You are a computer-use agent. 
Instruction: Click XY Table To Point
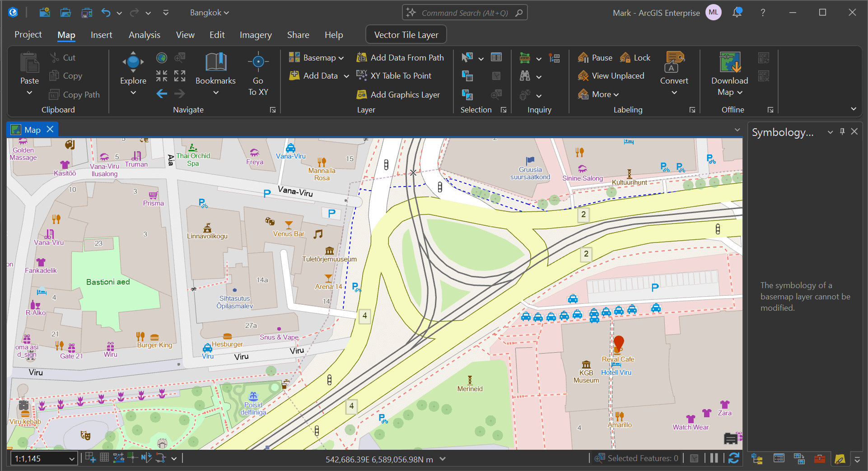[x=394, y=76]
